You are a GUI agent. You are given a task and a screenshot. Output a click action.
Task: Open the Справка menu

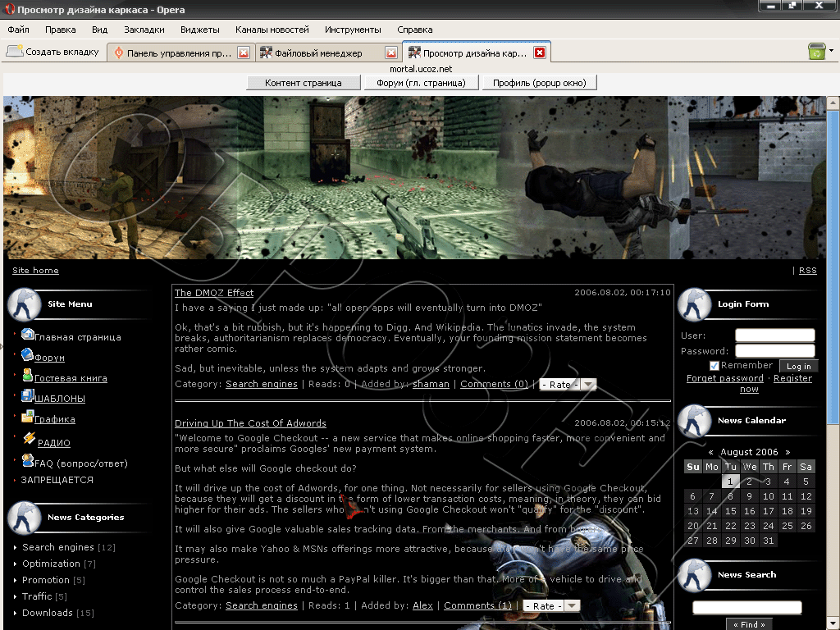click(x=414, y=30)
